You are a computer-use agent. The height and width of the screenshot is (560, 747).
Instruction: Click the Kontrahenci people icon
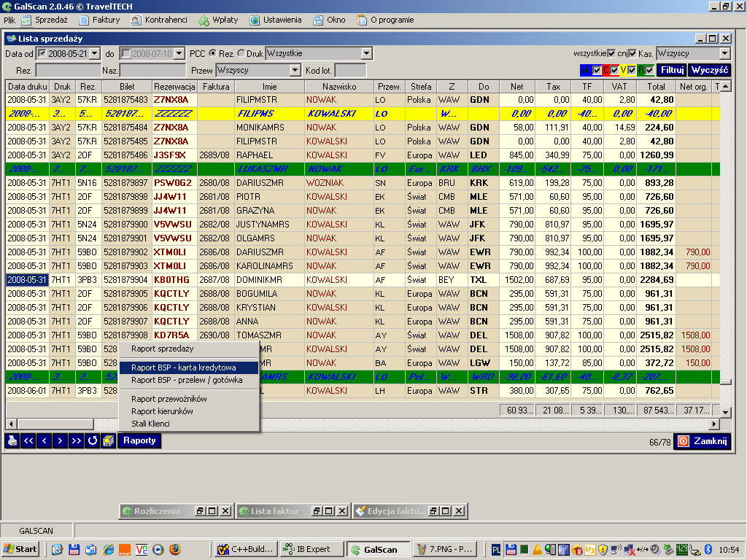[136, 20]
